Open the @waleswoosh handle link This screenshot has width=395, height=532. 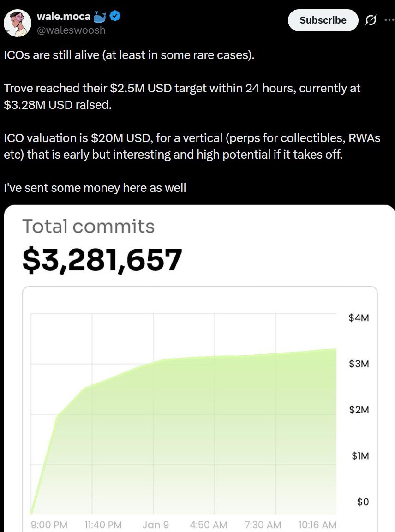pyautogui.click(x=71, y=30)
